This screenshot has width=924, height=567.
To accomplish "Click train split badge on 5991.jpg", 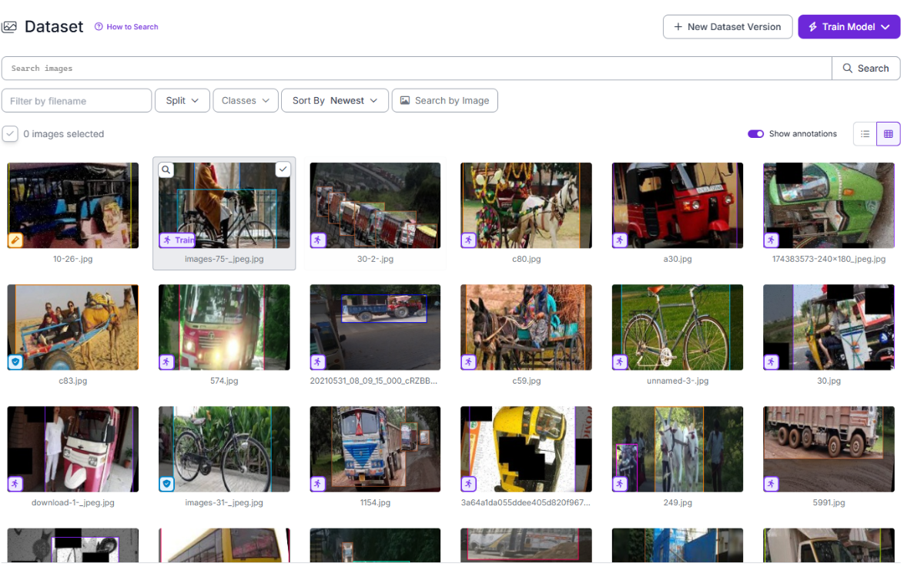I will [x=771, y=484].
